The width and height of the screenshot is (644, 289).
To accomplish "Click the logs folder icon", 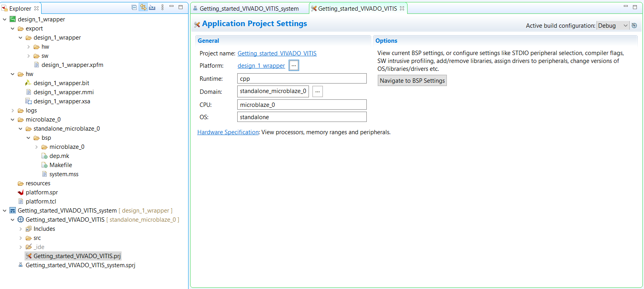I will [21, 110].
